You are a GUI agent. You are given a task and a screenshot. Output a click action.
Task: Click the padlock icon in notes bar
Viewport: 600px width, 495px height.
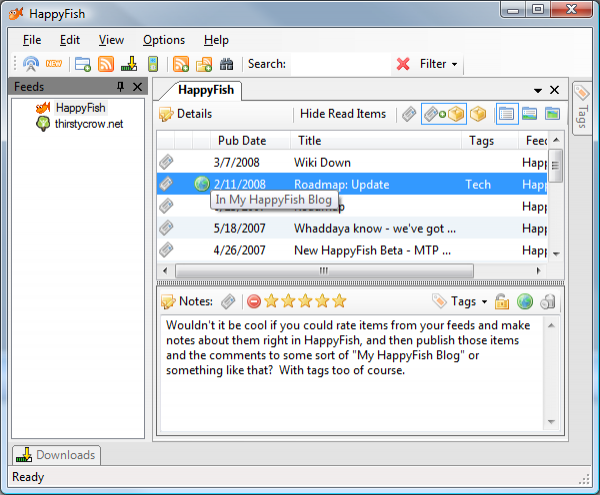(x=502, y=301)
